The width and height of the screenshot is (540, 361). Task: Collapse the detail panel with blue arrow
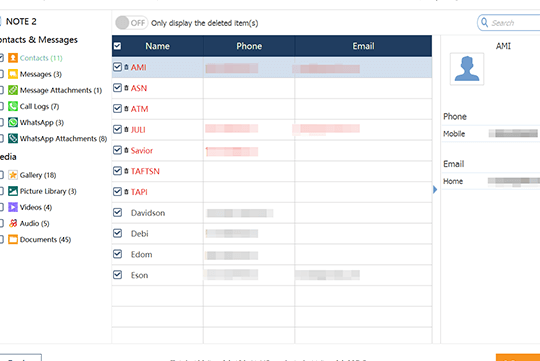[x=435, y=189]
